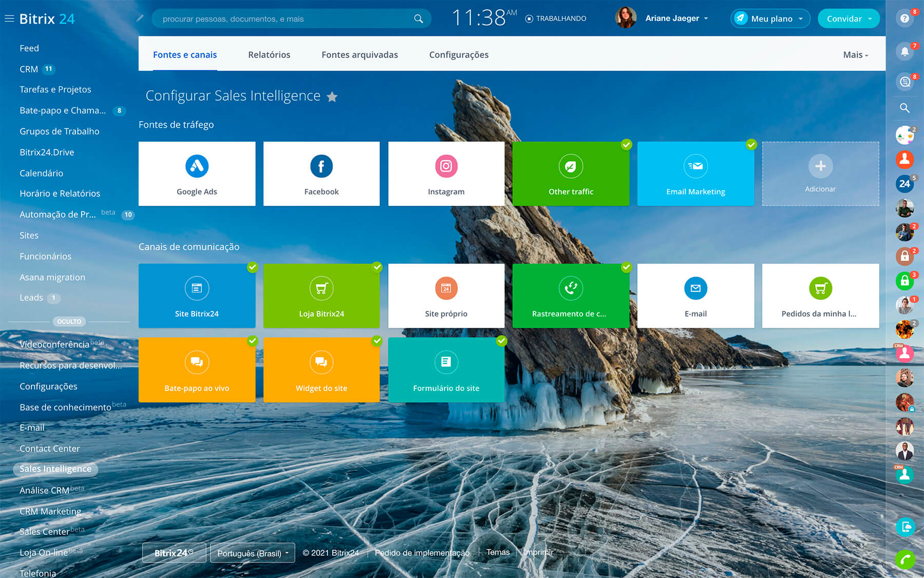Click the Facebook source icon
Image resolution: width=924 pixels, height=578 pixels.
coord(321,166)
